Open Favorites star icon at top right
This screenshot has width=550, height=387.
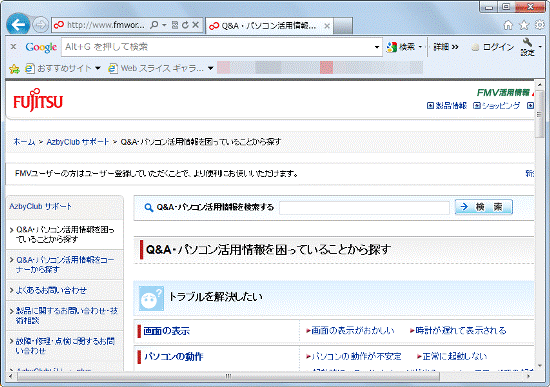pos(524,25)
